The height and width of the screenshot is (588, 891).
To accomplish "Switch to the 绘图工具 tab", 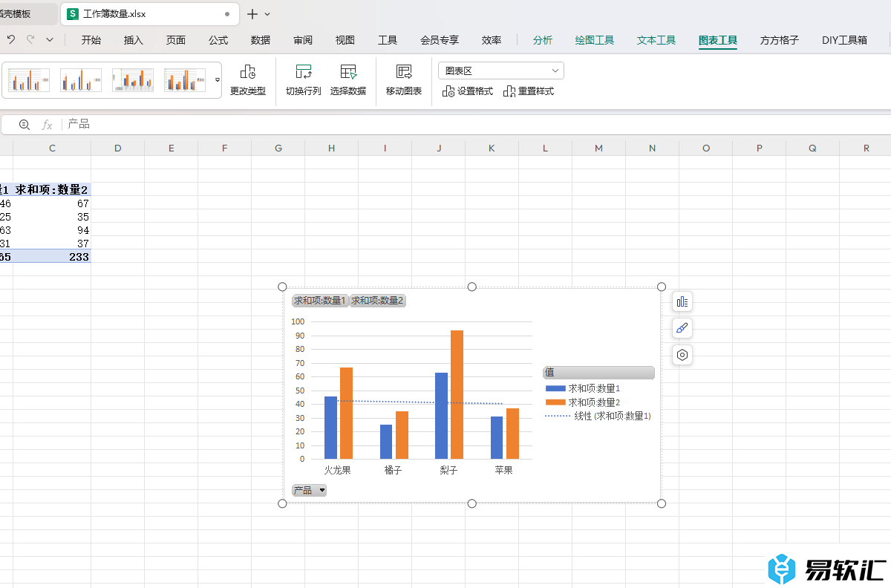I will [595, 40].
